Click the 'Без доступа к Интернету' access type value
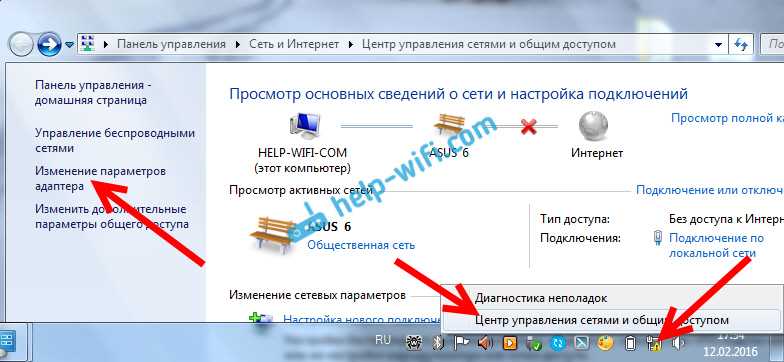Viewport: 784px width, 362px height. (x=726, y=219)
